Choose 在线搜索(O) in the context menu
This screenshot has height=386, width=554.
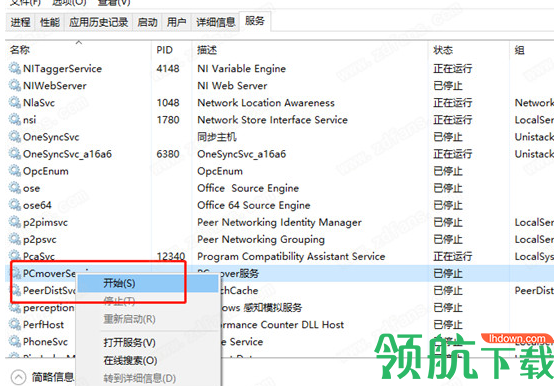(x=148, y=361)
